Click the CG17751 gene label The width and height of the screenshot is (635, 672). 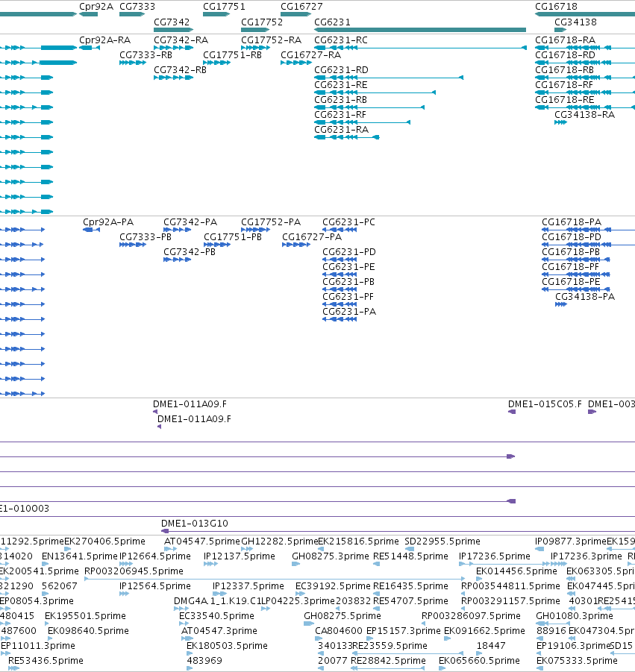coord(224,7)
